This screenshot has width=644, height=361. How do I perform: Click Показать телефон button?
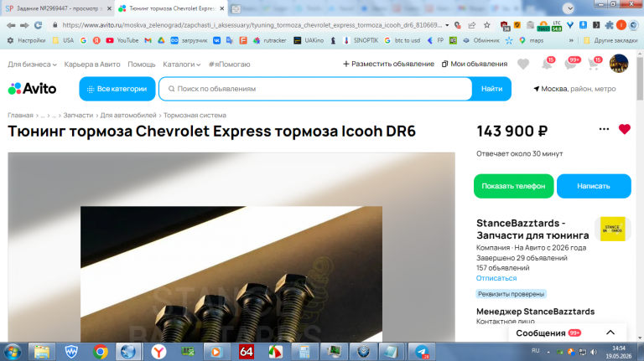(x=513, y=186)
